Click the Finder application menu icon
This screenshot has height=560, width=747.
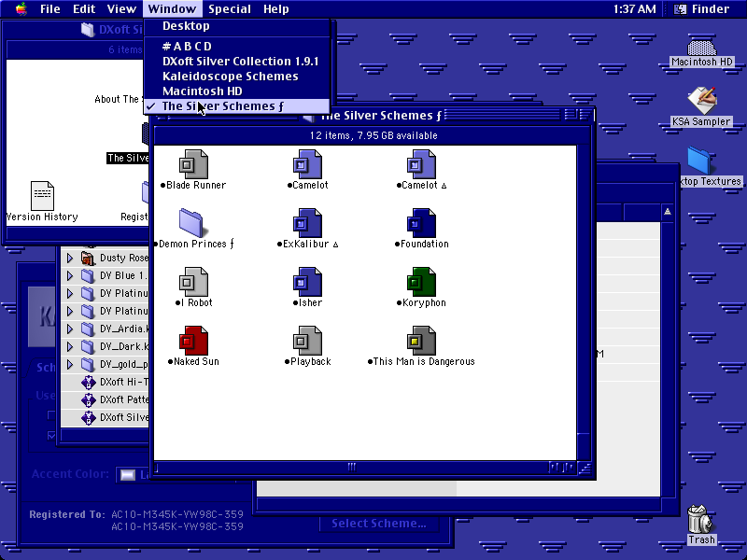681,9
